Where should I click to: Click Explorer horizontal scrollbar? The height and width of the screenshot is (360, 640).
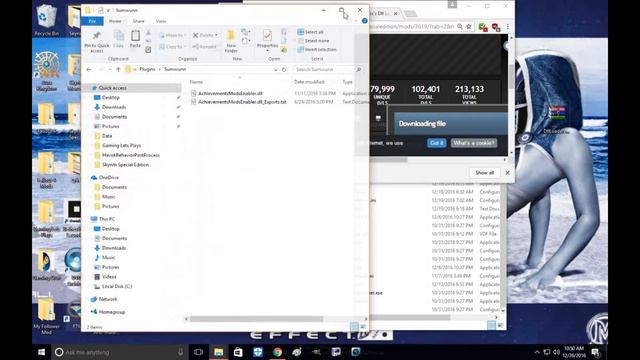pyautogui.click(x=257, y=319)
